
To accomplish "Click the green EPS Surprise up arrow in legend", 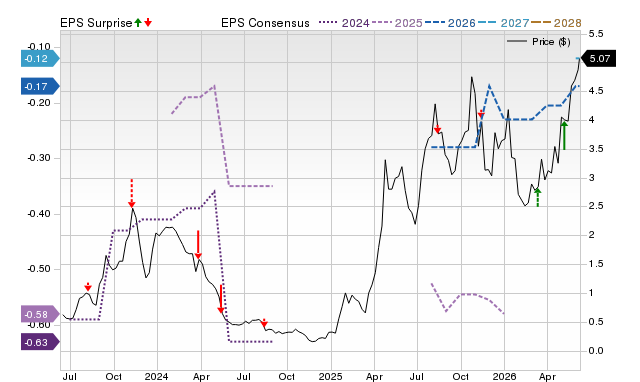I will [x=138, y=22].
